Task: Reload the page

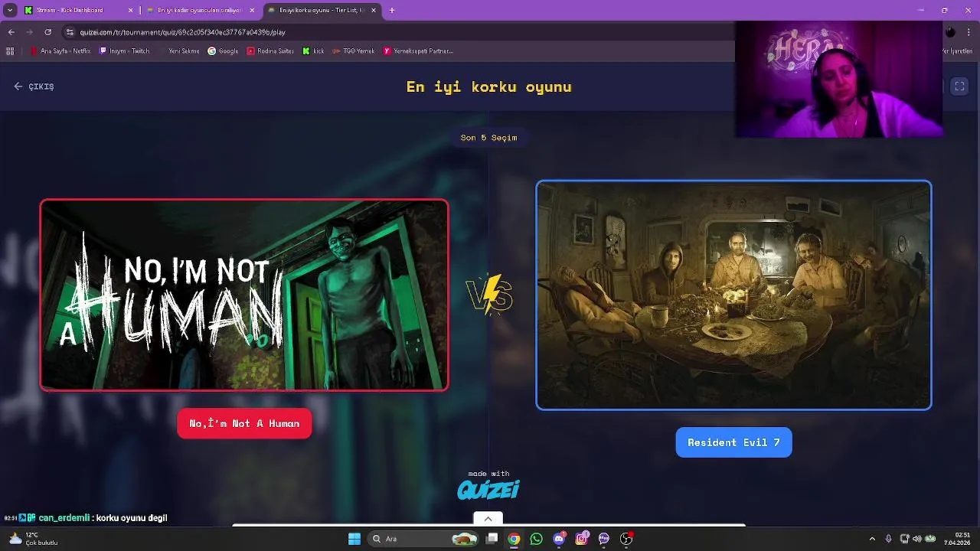Action: (47, 32)
